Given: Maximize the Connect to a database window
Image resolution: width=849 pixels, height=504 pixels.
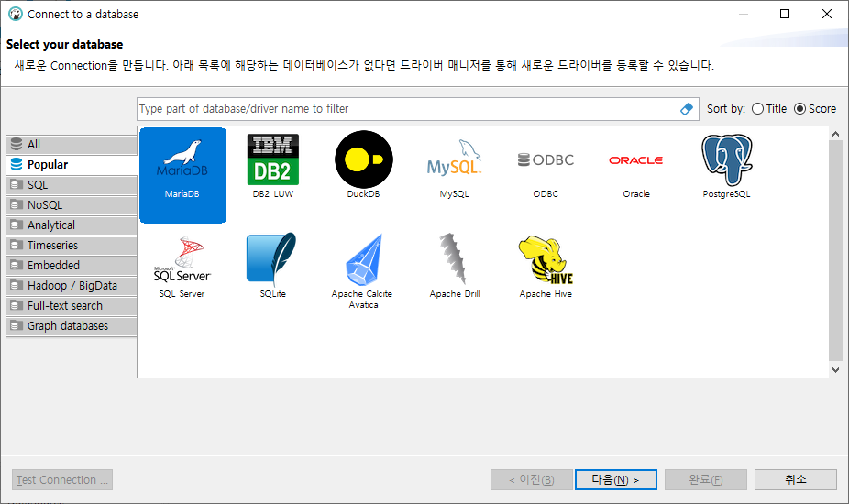Looking at the screenshot, I should pyautogui.click(x=785, y=14).
